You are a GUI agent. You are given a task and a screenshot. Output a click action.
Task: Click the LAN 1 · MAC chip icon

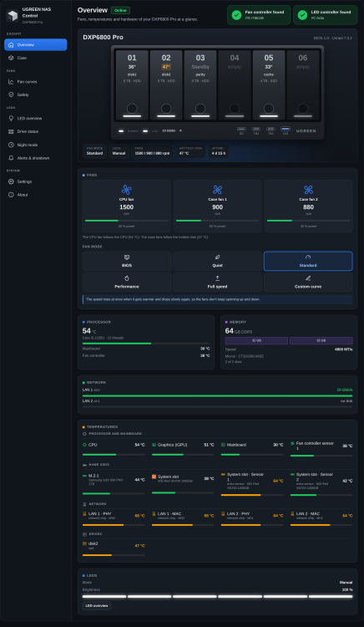154,513
